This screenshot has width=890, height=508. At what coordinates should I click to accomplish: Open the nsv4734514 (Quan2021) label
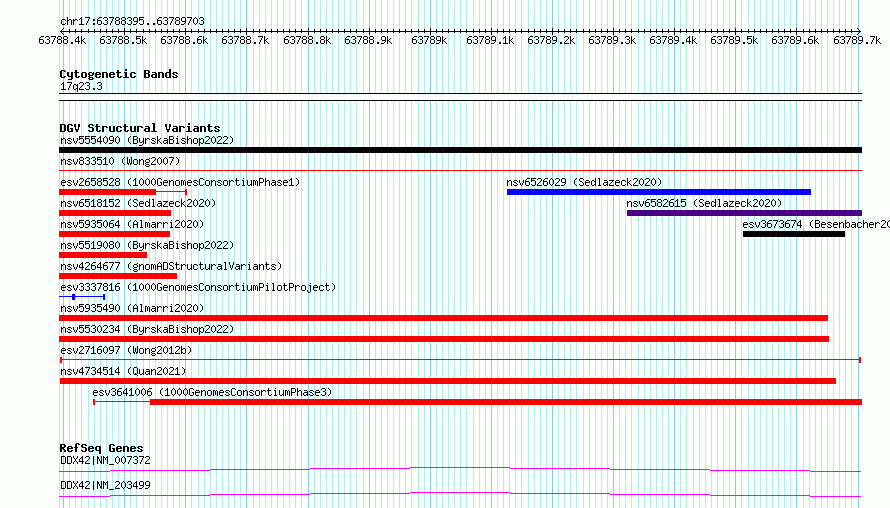pyautogui.click(x=123, y=371)
